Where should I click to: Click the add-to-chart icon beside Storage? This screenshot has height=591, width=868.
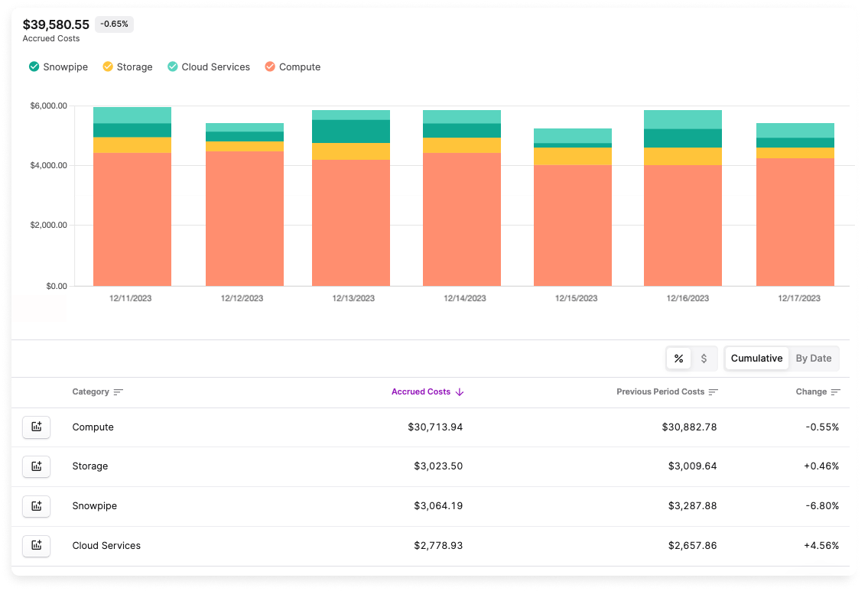point(36,466)
